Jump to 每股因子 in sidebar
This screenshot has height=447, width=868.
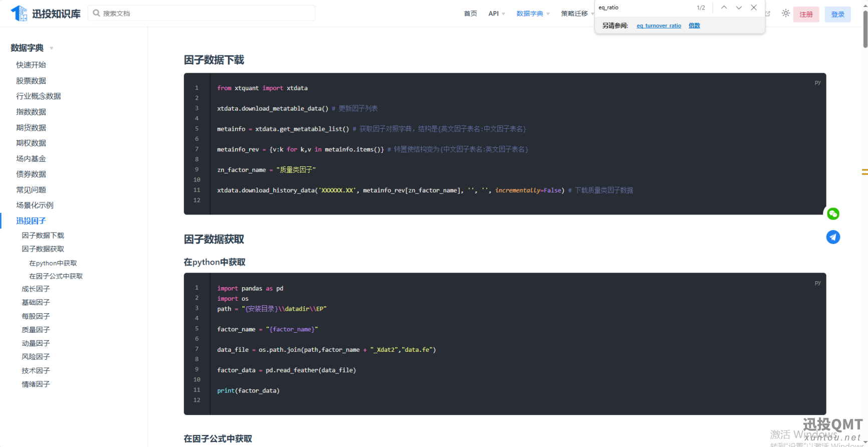click(36, 316)
